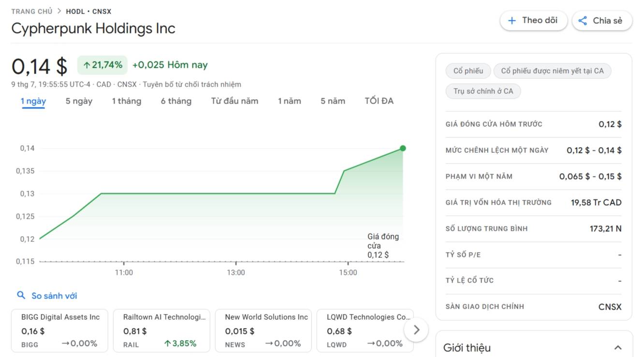Switch chart to 6 tháng

176,101
